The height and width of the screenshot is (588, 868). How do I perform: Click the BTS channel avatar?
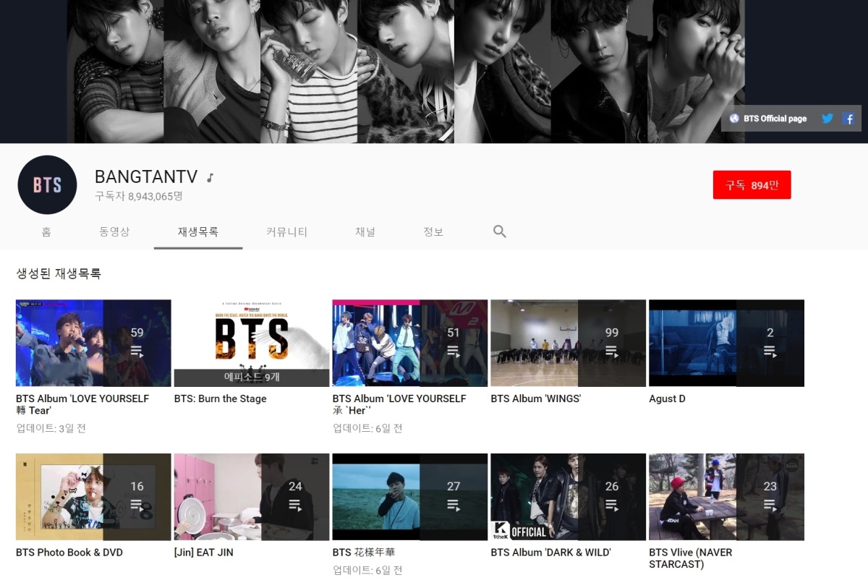click(47, 184)
